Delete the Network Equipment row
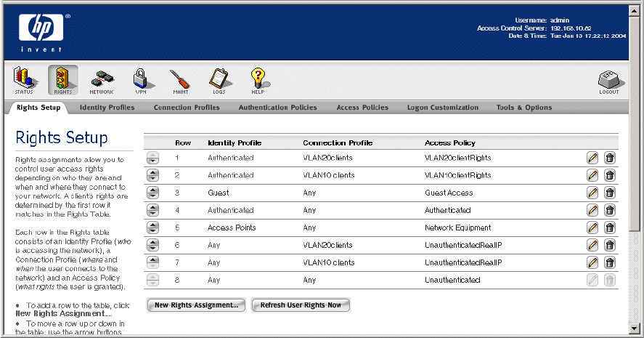Screen dimensions: 644x338 coord(610,228)
